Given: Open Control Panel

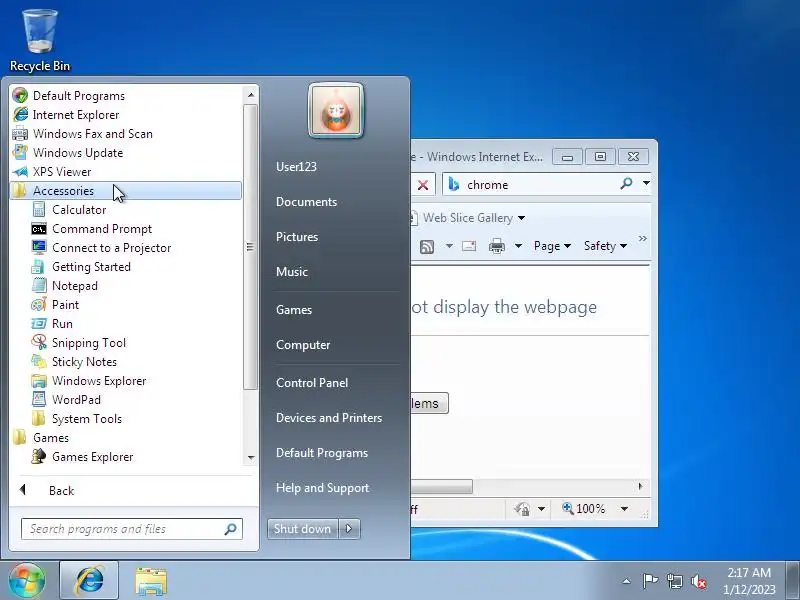Looking at the screenshot, I should click(x=312, y=383).
